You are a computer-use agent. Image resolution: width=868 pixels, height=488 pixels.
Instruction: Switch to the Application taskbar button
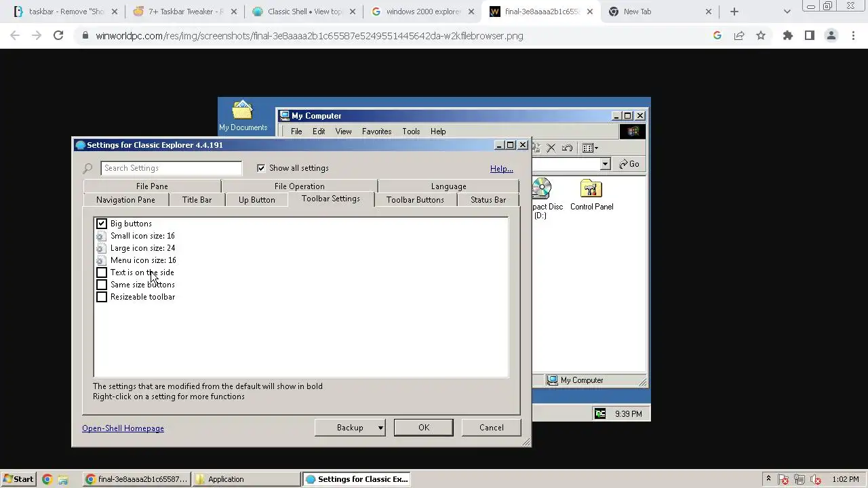pos(245,479)
